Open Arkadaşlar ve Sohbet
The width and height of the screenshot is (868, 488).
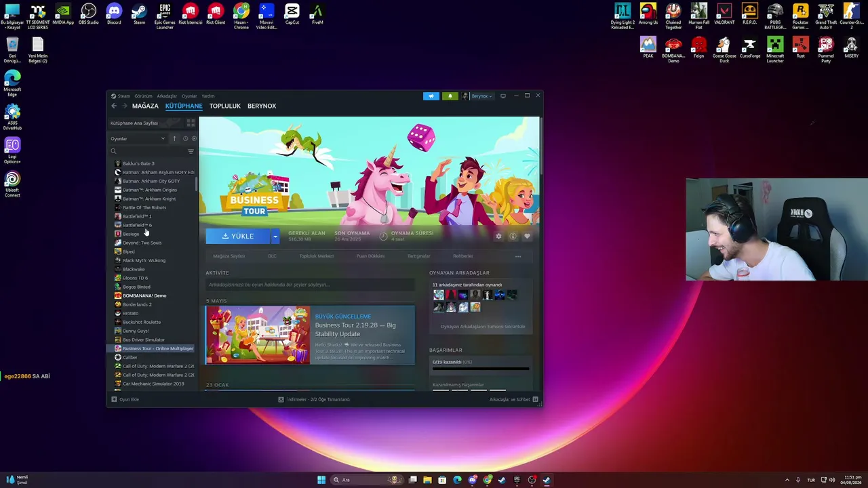pos(513,399)
